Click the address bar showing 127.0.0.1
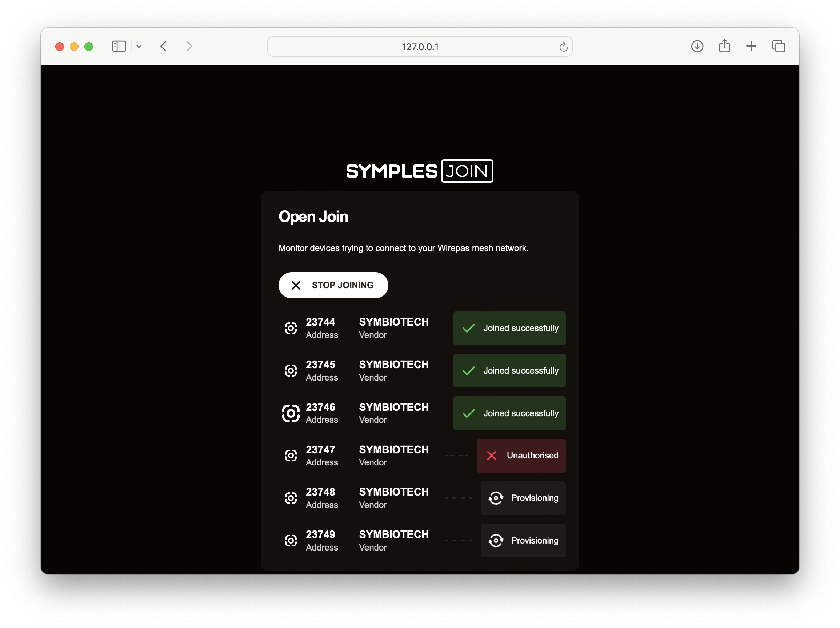This screenshot has height=628, width=840. 420,47
